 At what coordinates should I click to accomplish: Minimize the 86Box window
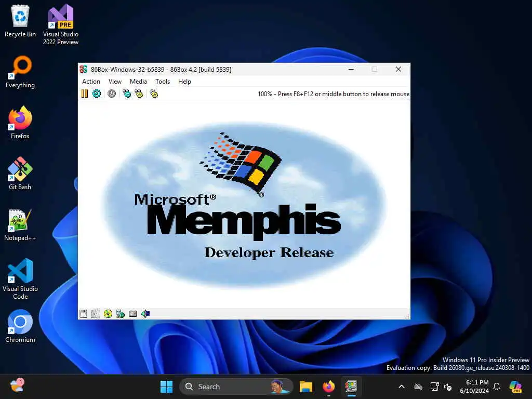tap(351, 69)
